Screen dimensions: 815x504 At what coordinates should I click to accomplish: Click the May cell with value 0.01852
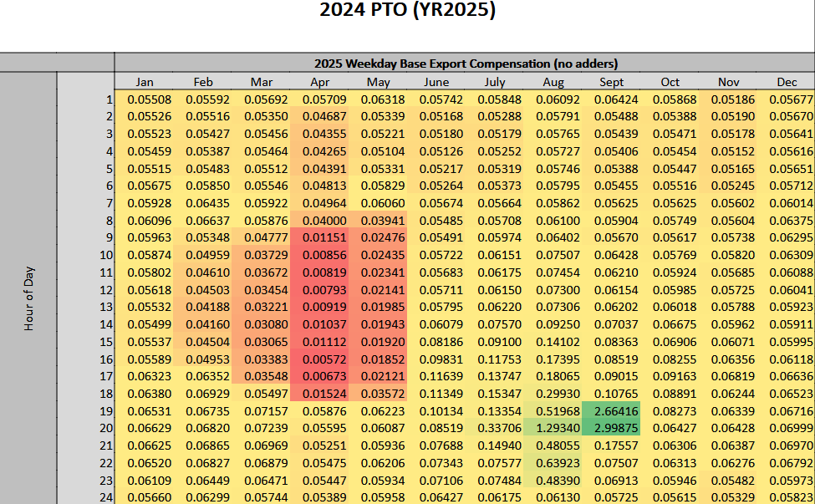[x=378, y=359]
